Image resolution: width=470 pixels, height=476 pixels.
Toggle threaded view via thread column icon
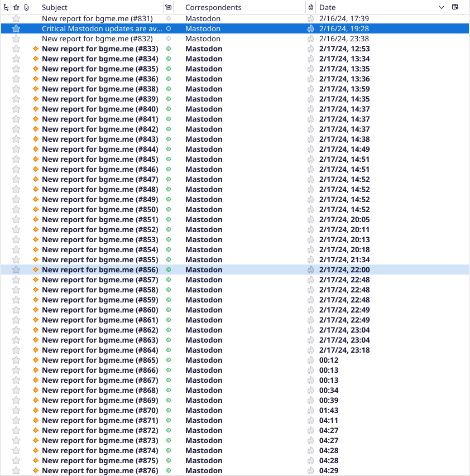tap(6, 7)
